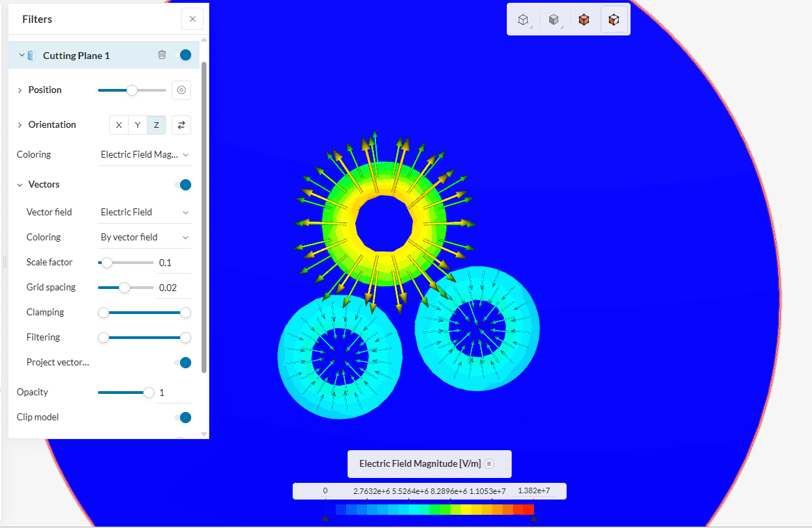Disable the Cutting Plane 1 toggle
The width and height of the screenshot is (812, 528).
[184, 55]
